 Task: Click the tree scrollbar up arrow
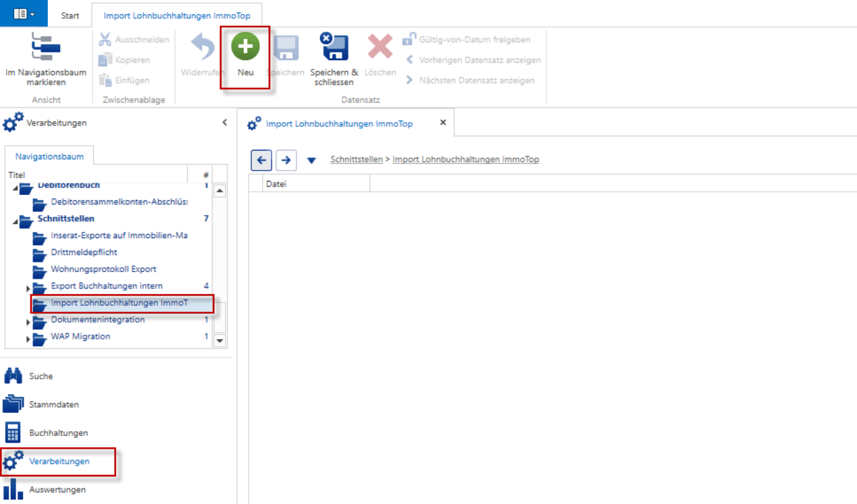point(219,191)
